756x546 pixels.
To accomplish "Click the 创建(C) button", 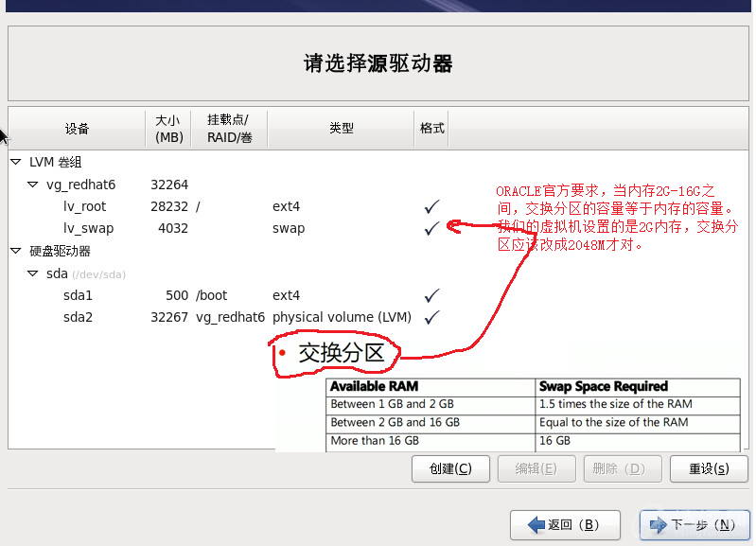I will click(x=450, y=468).
